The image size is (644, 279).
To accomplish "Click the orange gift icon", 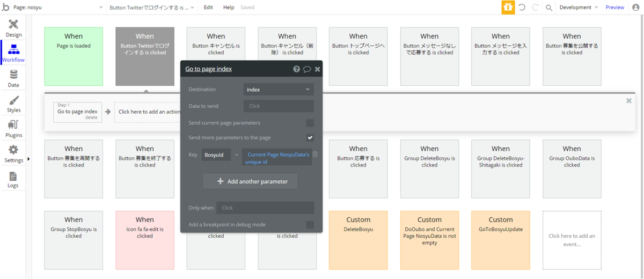I will coord(508,8).
